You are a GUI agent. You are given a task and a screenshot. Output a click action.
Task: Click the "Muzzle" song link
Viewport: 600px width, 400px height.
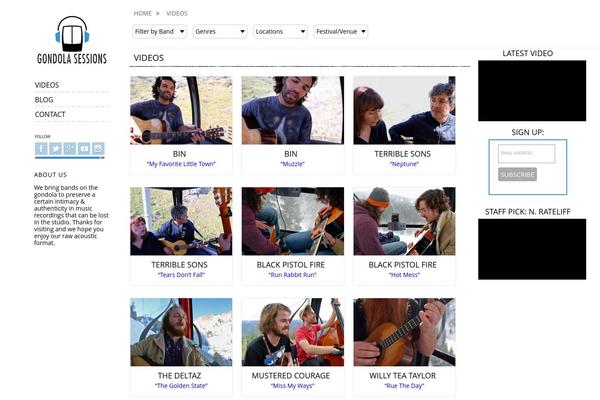(x=292, y=164)
